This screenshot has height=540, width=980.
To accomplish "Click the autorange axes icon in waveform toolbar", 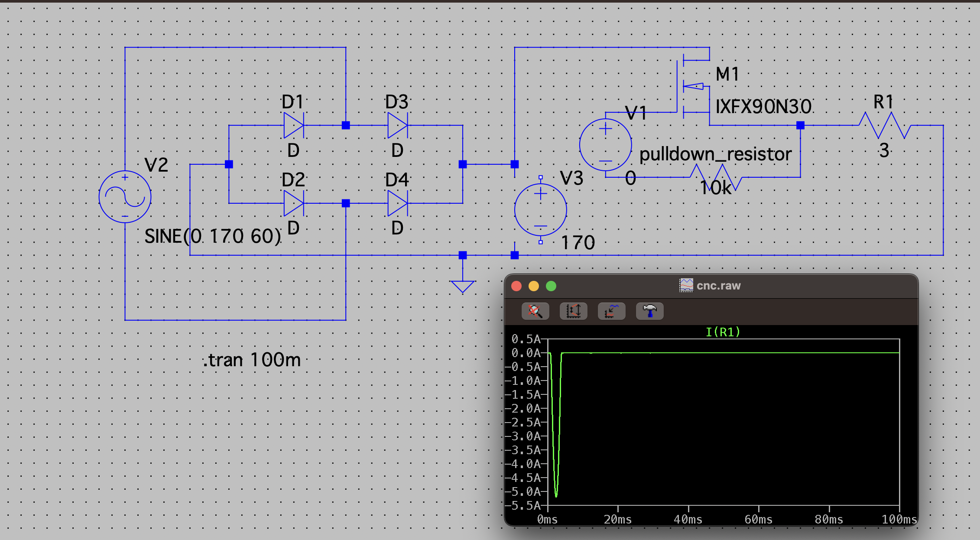I will pyautogui.click(x=573, y=311).
